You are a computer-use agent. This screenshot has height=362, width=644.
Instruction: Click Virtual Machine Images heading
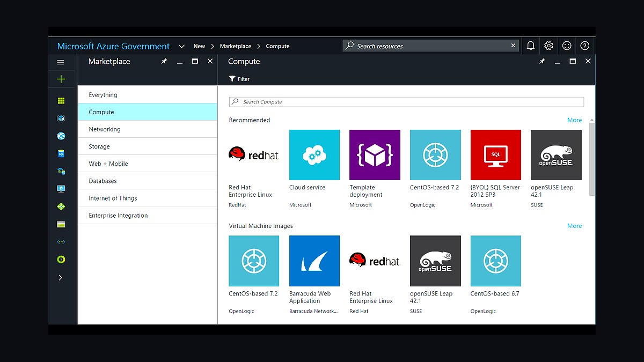(x=261, y=226)
